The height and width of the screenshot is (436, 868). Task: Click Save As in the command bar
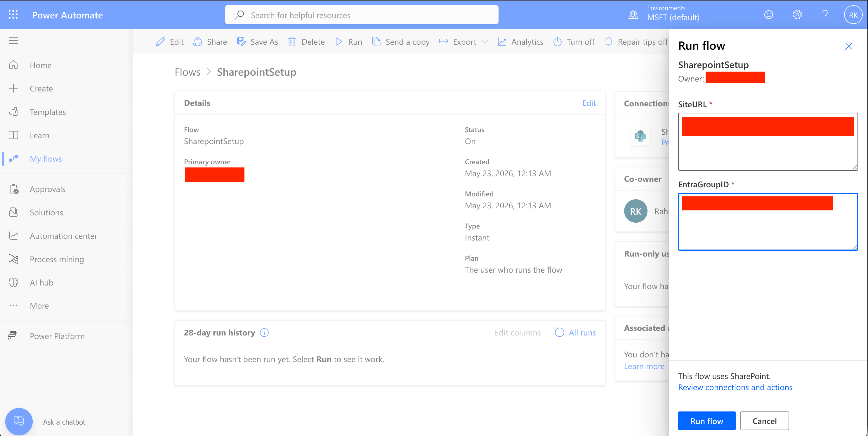[257, 42]
